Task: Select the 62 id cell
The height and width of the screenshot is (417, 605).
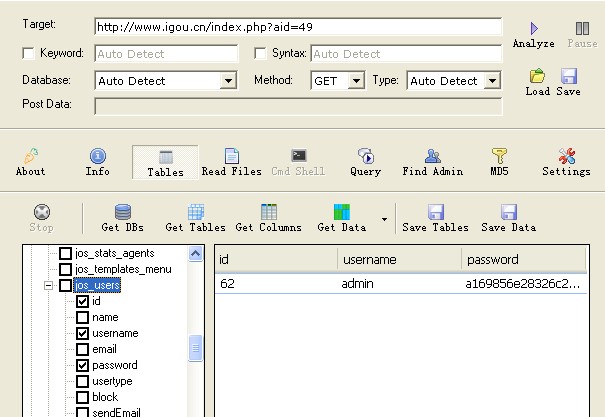Action: coord(227,284)
